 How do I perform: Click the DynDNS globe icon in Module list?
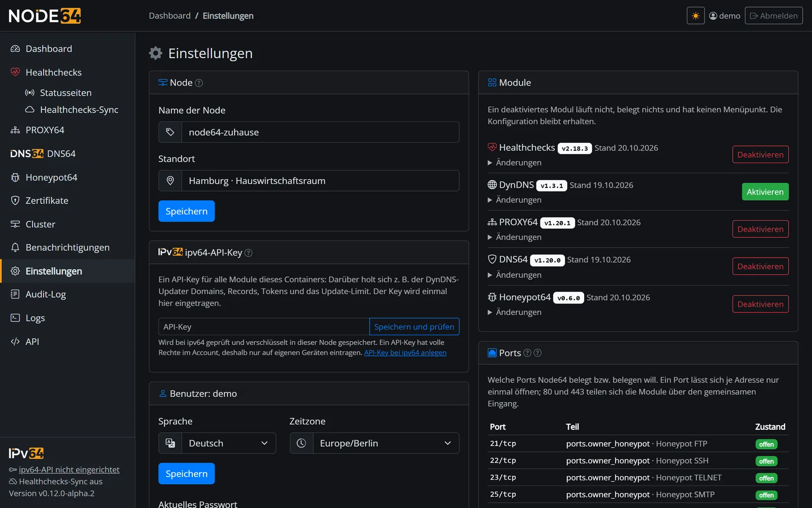[492, 185]
